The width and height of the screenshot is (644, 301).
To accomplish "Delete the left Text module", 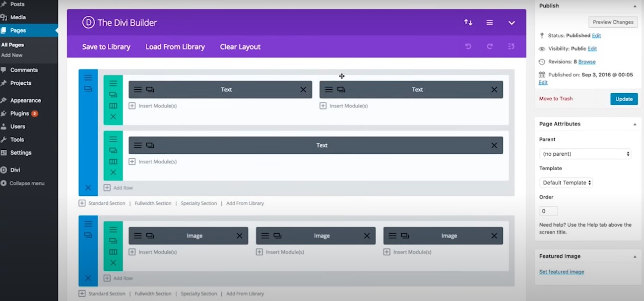I will pyautogui.click(x=303, y=90).
